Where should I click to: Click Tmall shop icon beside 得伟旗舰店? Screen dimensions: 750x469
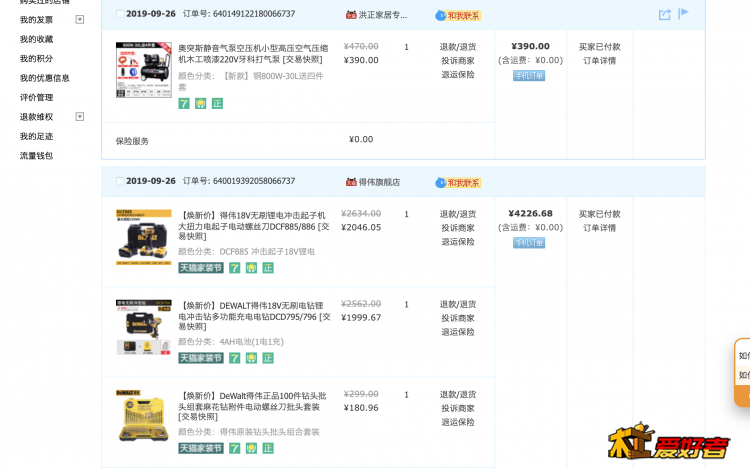click(351, 182)
